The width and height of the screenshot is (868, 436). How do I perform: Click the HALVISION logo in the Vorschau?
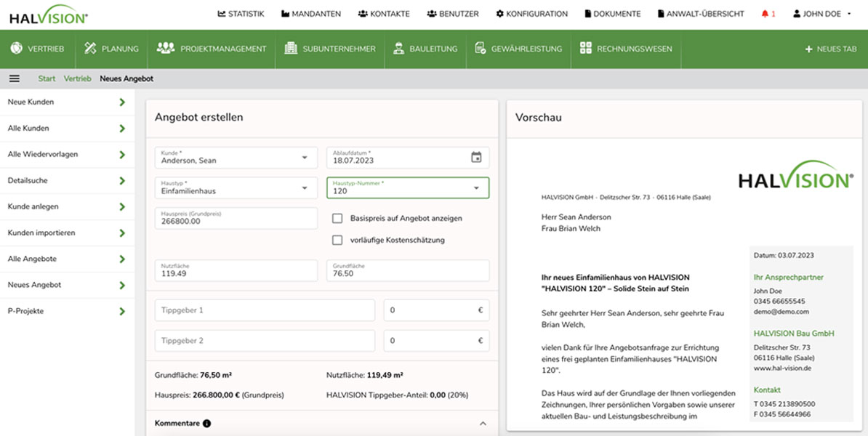[x=796, y=175]
